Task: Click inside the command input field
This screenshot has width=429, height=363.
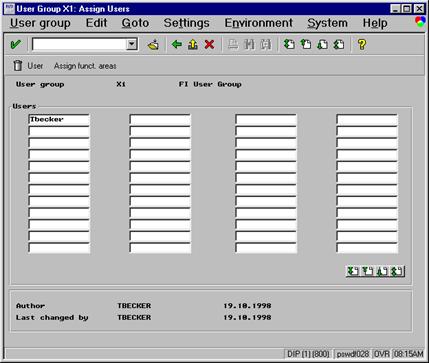Action: 79,44
